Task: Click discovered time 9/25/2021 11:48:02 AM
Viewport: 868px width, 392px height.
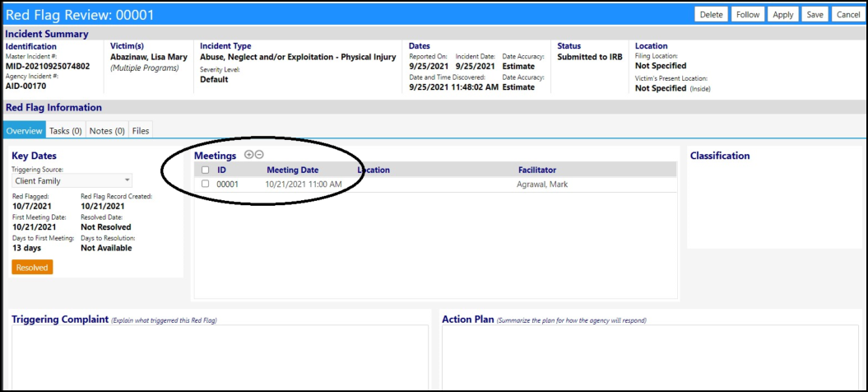Action: pos(454,87)
